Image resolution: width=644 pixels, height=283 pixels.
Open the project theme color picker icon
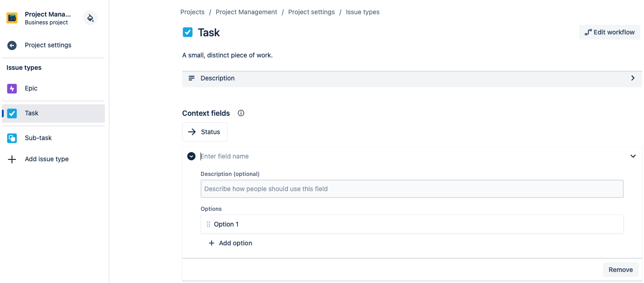tap(90, 17)
